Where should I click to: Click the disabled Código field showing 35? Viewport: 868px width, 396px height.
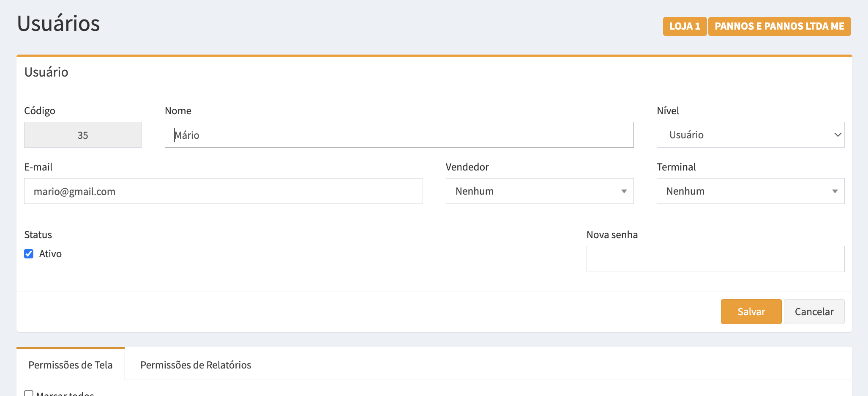[x=83, y=135]
